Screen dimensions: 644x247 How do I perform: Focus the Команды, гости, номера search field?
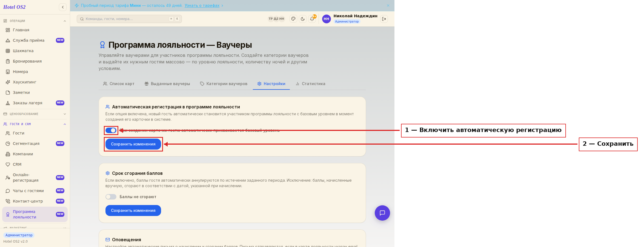click(129, 19)
